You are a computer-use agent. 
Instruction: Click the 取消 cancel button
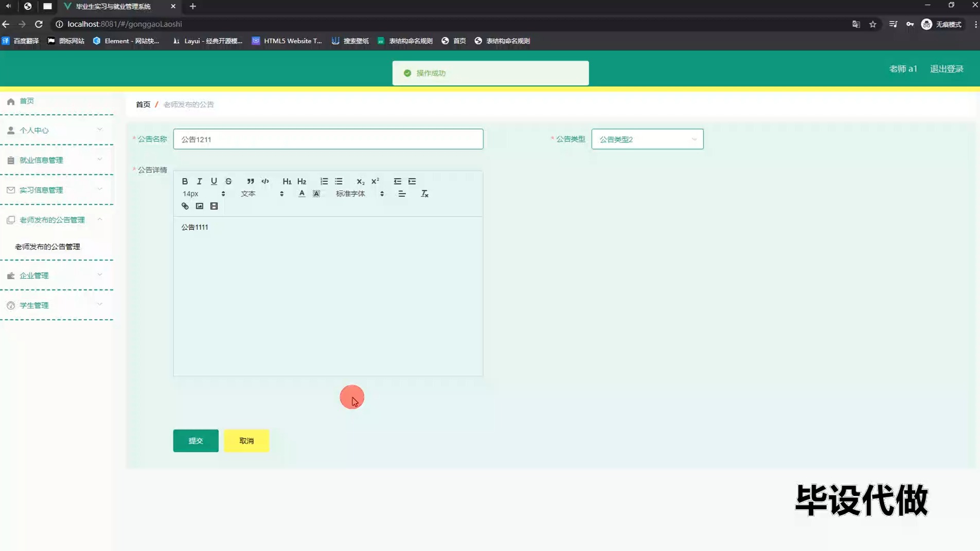246,440
